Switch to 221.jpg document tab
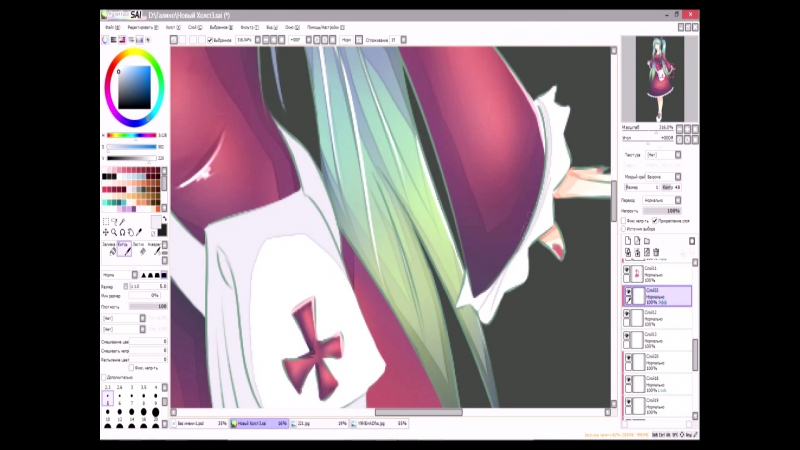 319,423
